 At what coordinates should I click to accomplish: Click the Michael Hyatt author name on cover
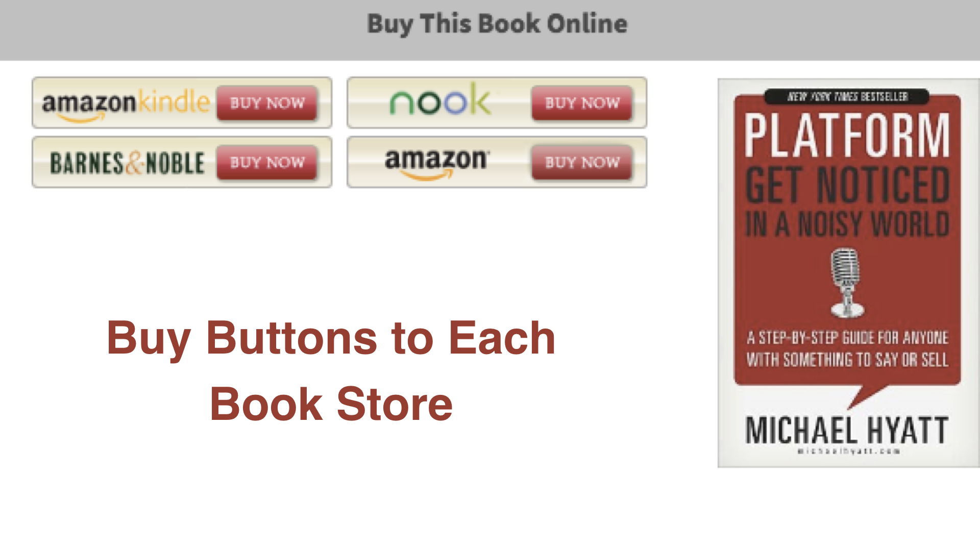point(847,430)
